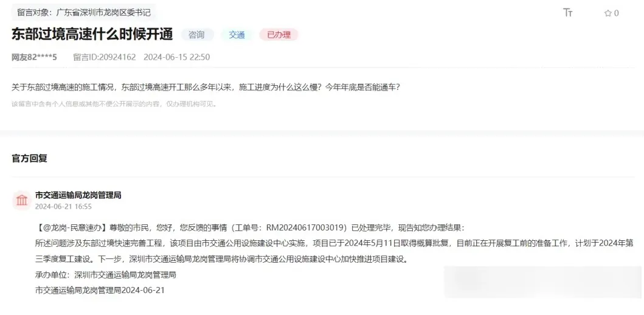The image size is (644, 315).
Task: Click the grey privacy notice text
Action: [x=114, y=104]
